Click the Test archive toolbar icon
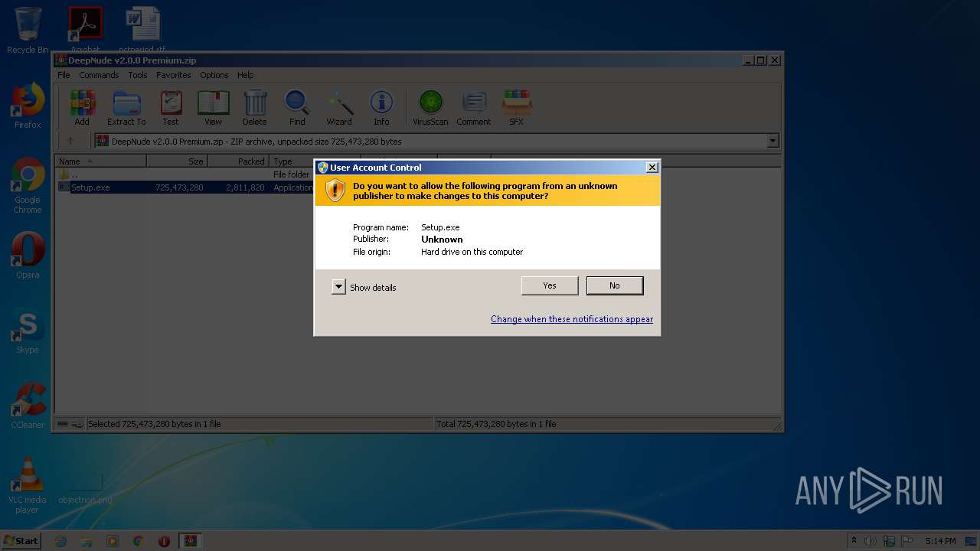This screenshot has width=980, height=551. 171,107
